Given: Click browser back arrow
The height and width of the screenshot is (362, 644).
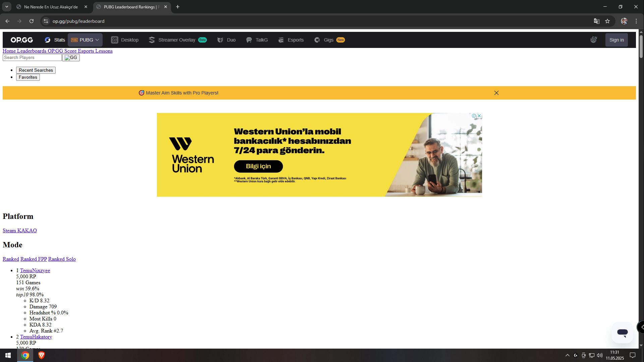Looking at the screenshot, I should coord(7,21).
